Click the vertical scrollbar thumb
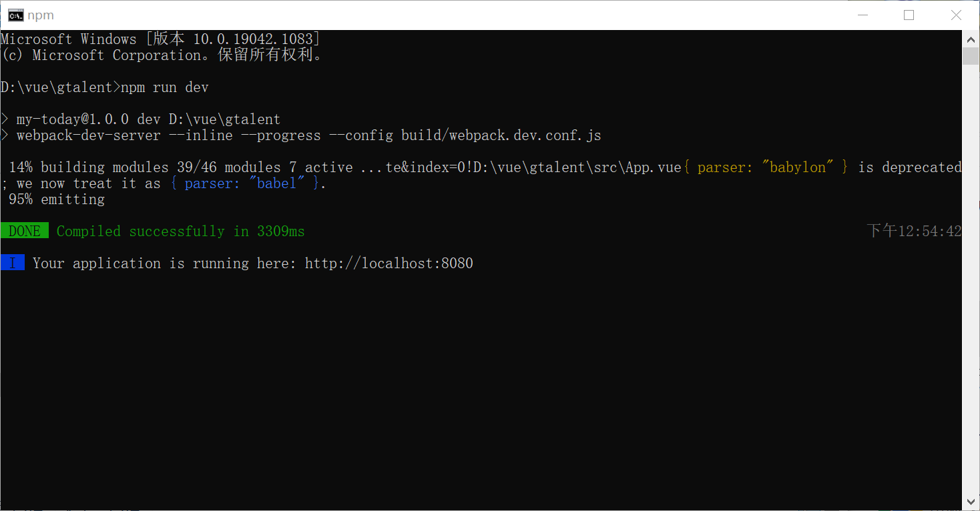980x511 pixels. [x=971, y=56]
